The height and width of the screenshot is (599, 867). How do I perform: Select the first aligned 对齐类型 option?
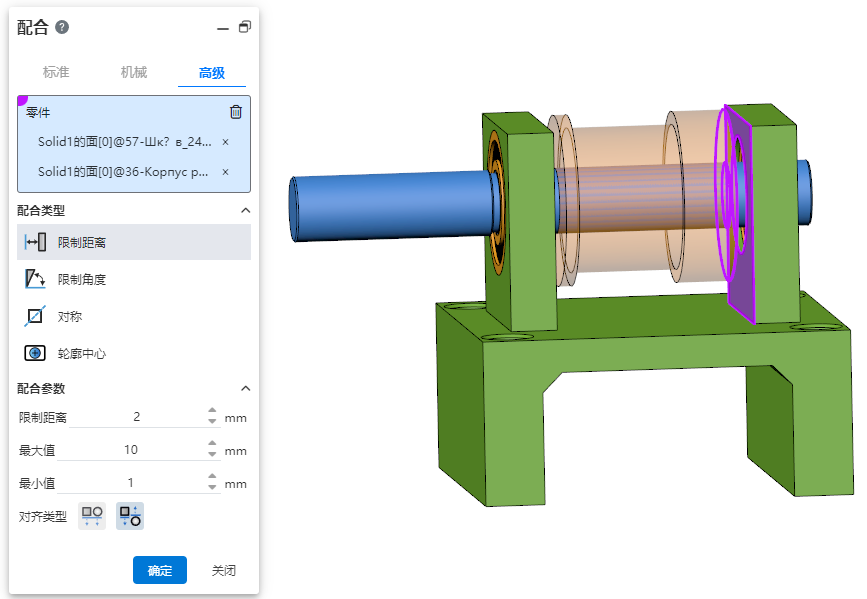pos(92,516)
